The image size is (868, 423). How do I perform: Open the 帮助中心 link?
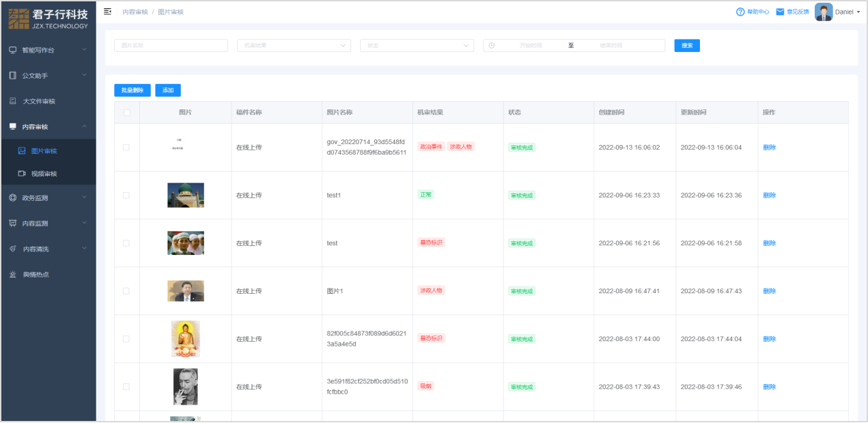pos(758,12)
